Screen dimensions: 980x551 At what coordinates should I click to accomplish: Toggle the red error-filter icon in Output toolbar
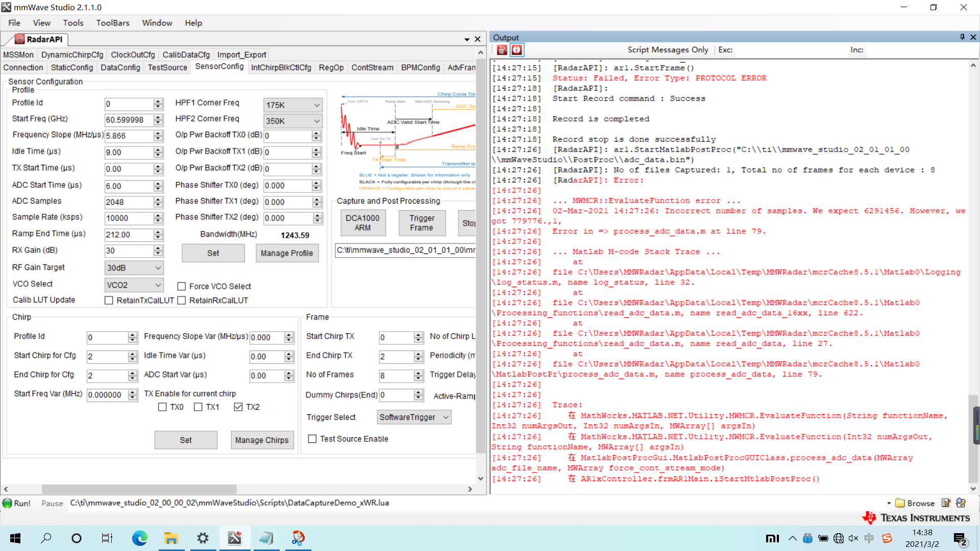(x=517, y=49)
